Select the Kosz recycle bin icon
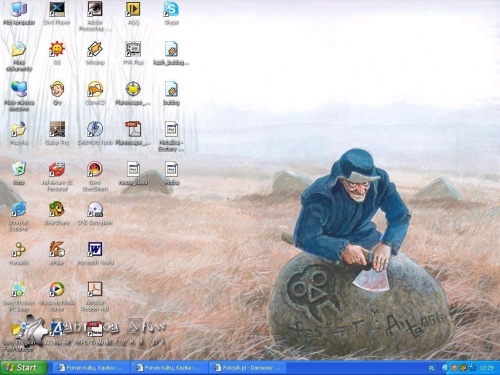500x375 pixels. 19,173
